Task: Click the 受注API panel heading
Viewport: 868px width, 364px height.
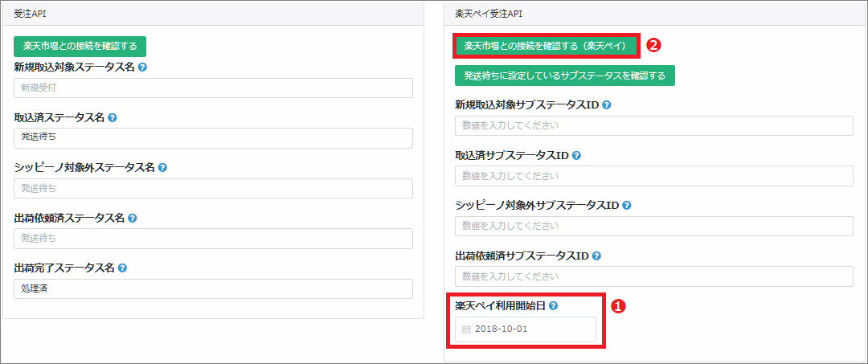Action: [x=30, y=14]
